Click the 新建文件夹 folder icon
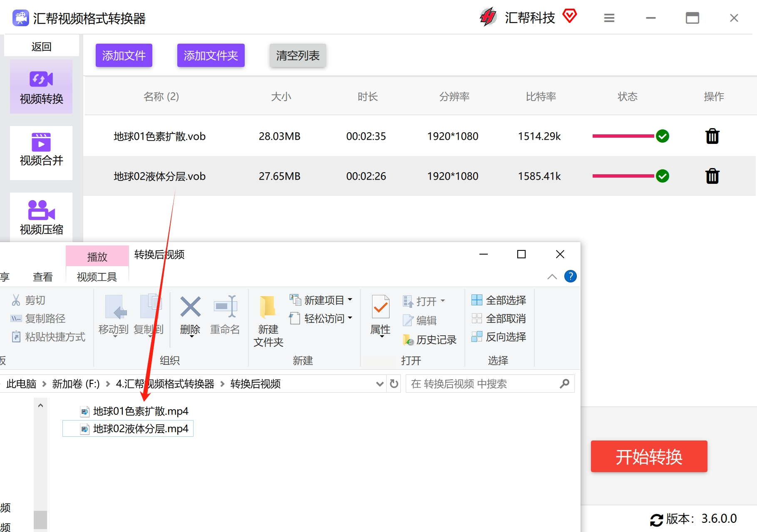Screen dimensions: 757x532 (268, 308)
